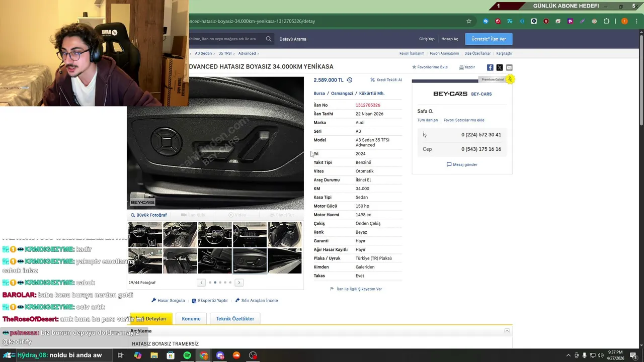The height and width of the screenshot is (362, 644).
Task: Open Detaylı Arama advanced search
Action: pos(293,39)
